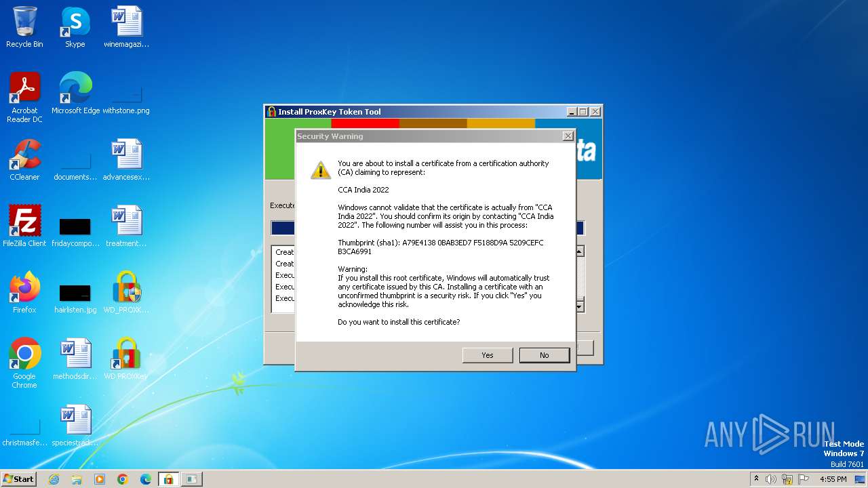Open Acrobat Reader DC shortcut
This screenshot has height=488, width=868.
pos(24,97)
